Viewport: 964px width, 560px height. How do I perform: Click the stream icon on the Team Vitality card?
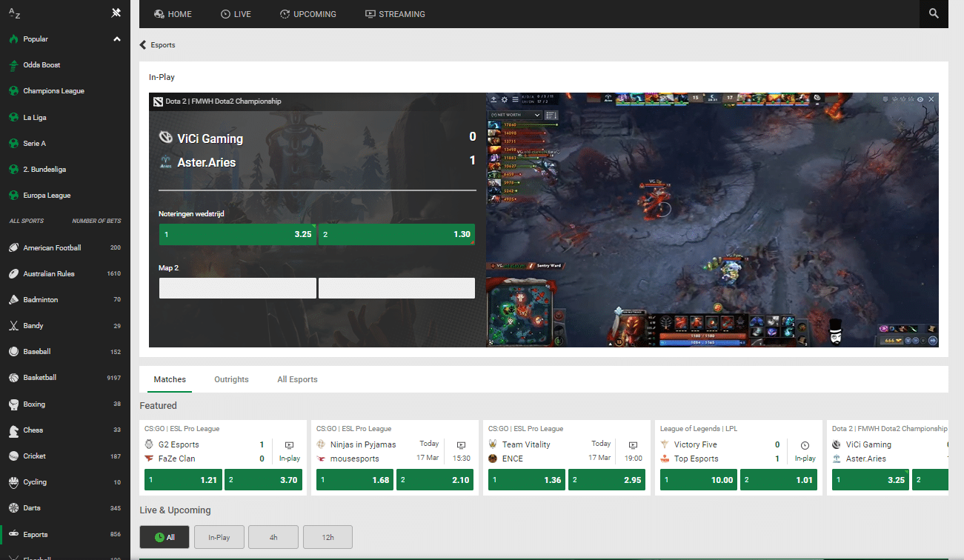click(x=633, y=445)
